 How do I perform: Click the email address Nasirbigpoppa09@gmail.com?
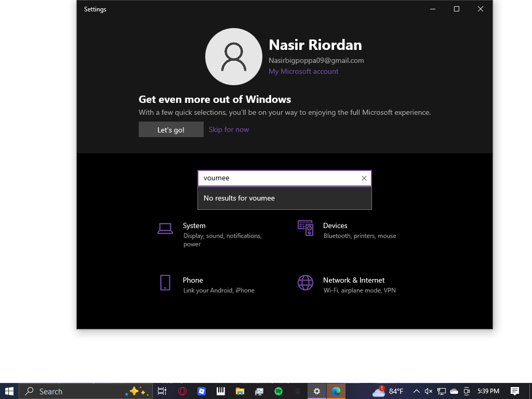pyautogui.click(x=316, y=60)
